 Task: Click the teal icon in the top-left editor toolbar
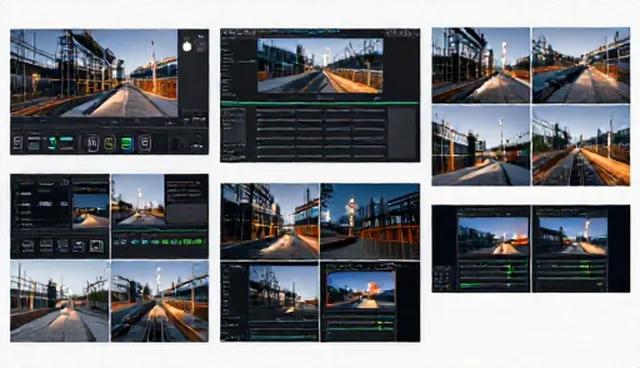click(x=52, y=143)
